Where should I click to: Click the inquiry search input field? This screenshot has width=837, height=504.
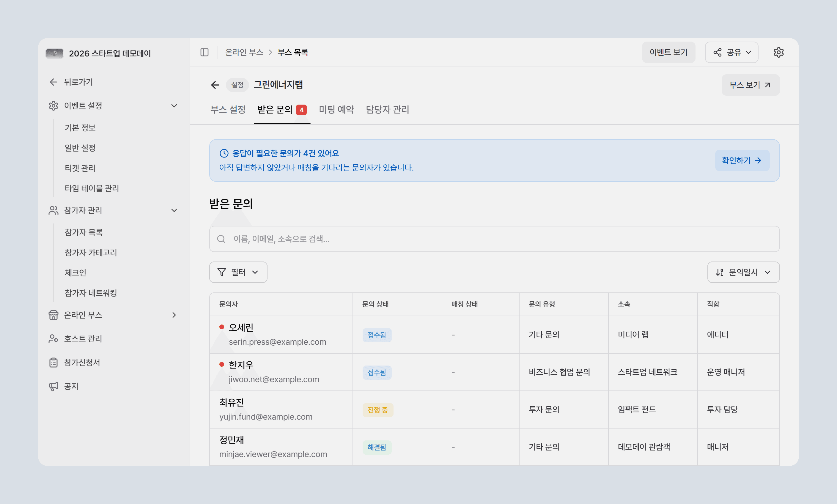click(x=494, y=239)
